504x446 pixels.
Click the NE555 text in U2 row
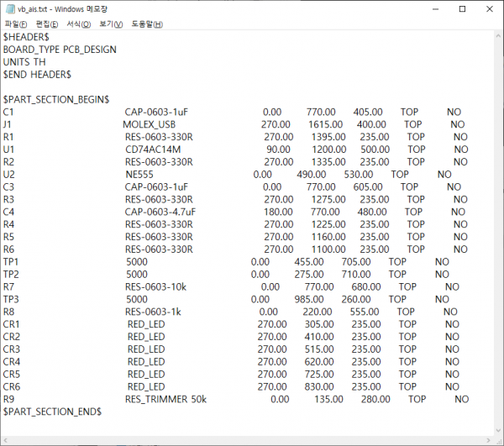(x=139, y=175)
